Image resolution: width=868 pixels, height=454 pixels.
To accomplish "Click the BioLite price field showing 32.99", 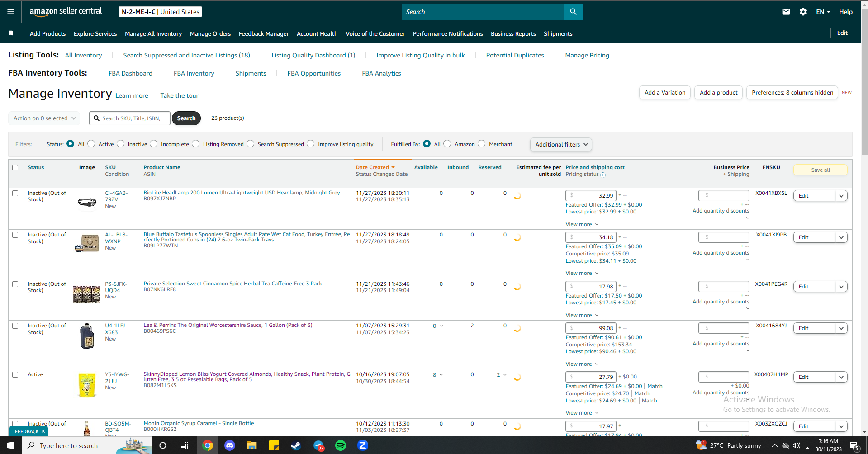I will coord(591,196).
